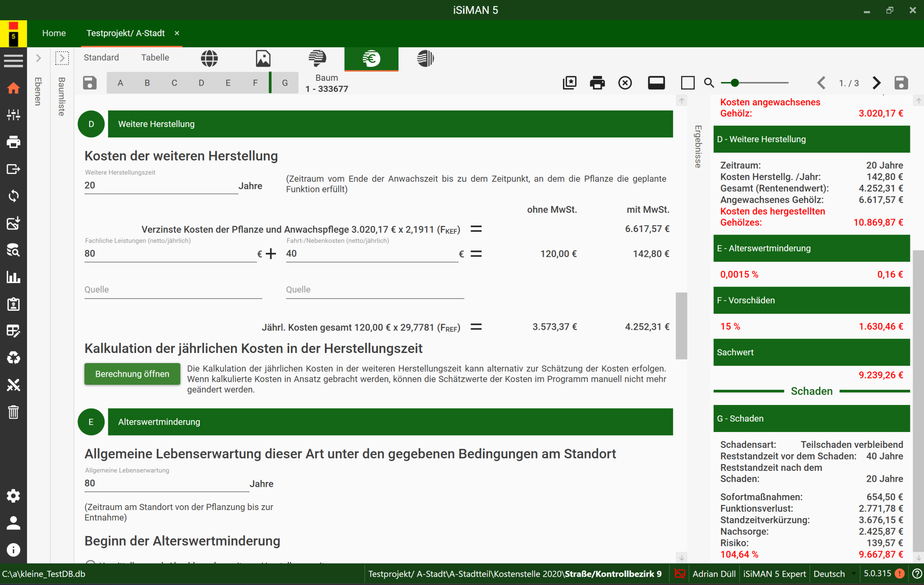This screenshot has width=924, height=585.
Task: Jump to section F
Action: [x=255, y=83]
